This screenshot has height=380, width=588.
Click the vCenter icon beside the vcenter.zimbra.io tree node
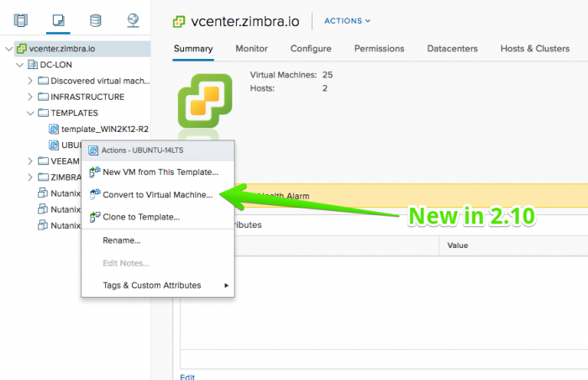22,49
